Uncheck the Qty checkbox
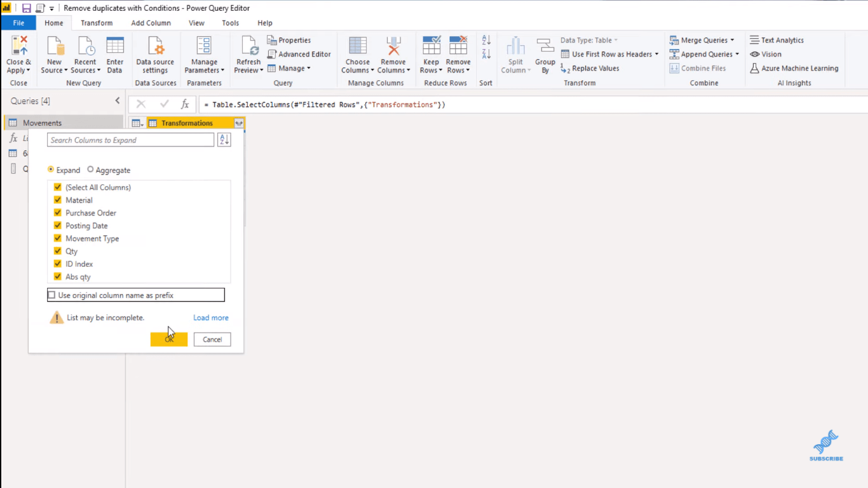Image resolution: width=868 pixels, height=488 pixels. pos(58,251)
